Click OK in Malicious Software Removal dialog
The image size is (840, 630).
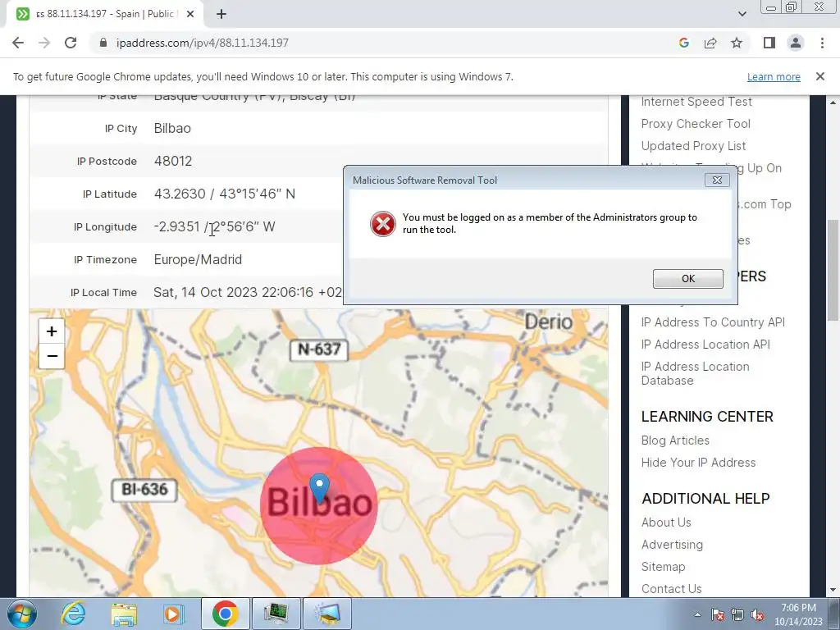tap(688, 279)
